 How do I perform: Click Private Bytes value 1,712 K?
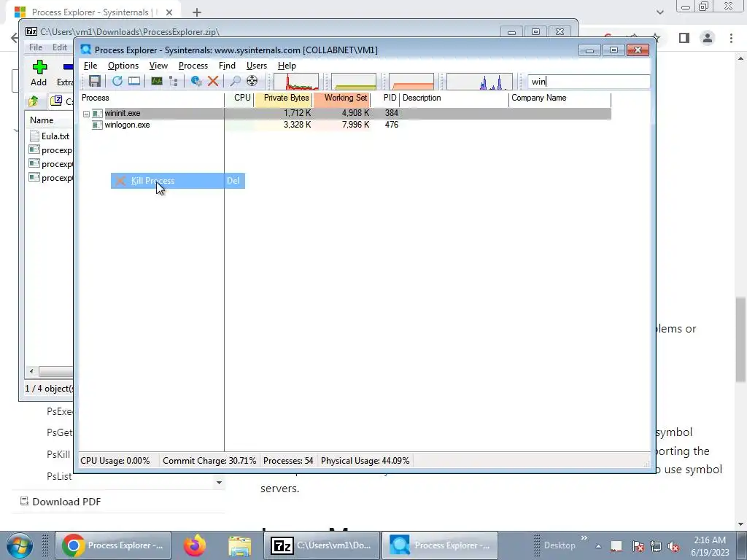298,113
